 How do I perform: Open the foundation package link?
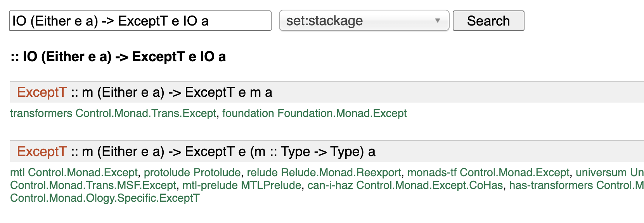pyautogui.click(x=248, y=113)
